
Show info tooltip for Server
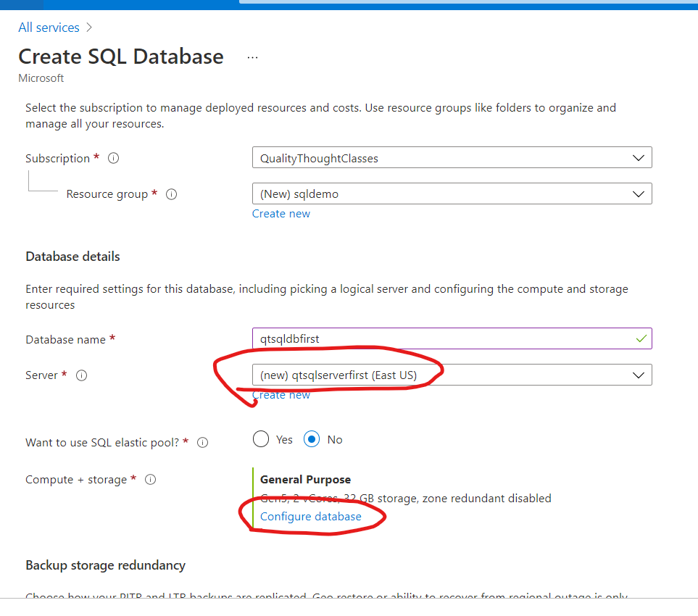(81, 375)
